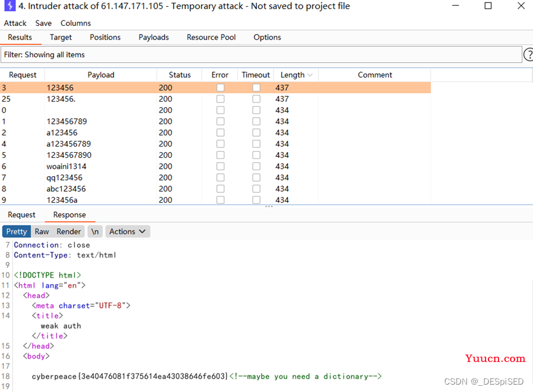Toggle Timeout checkbox for payload 123456
This screenshot has width=533, height=392.
pos(256,88)
